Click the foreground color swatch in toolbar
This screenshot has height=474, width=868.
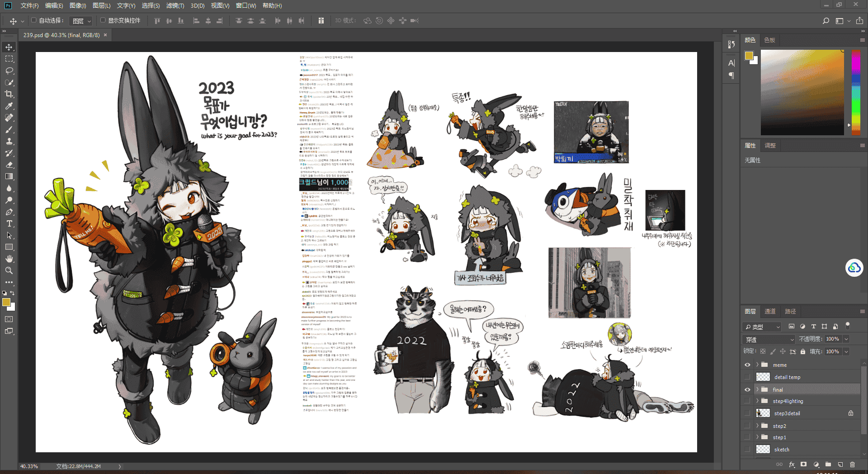click(6, 303)
